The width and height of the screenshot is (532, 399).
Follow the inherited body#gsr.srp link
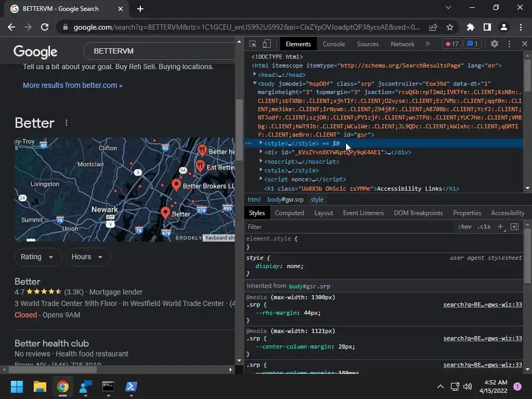coord(310,286)
